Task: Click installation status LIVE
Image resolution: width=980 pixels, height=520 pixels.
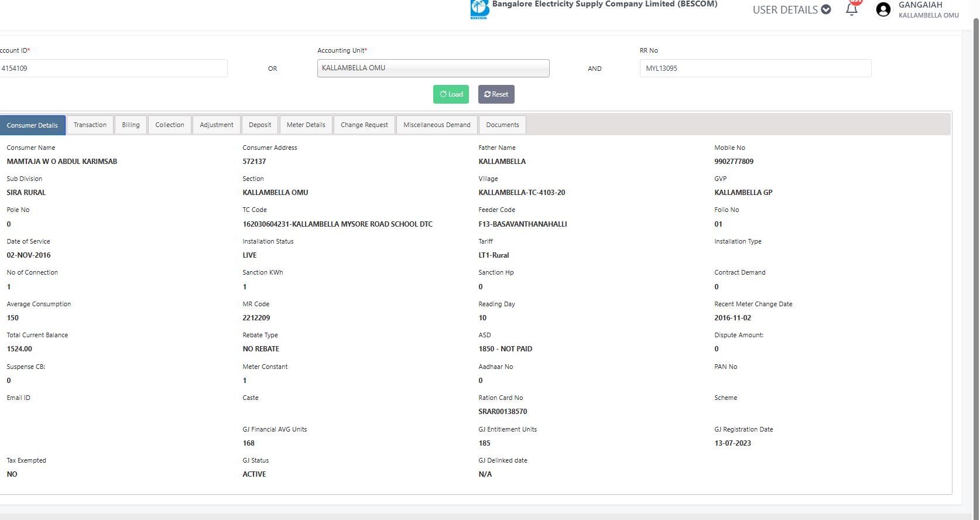Action: point(249,255)
